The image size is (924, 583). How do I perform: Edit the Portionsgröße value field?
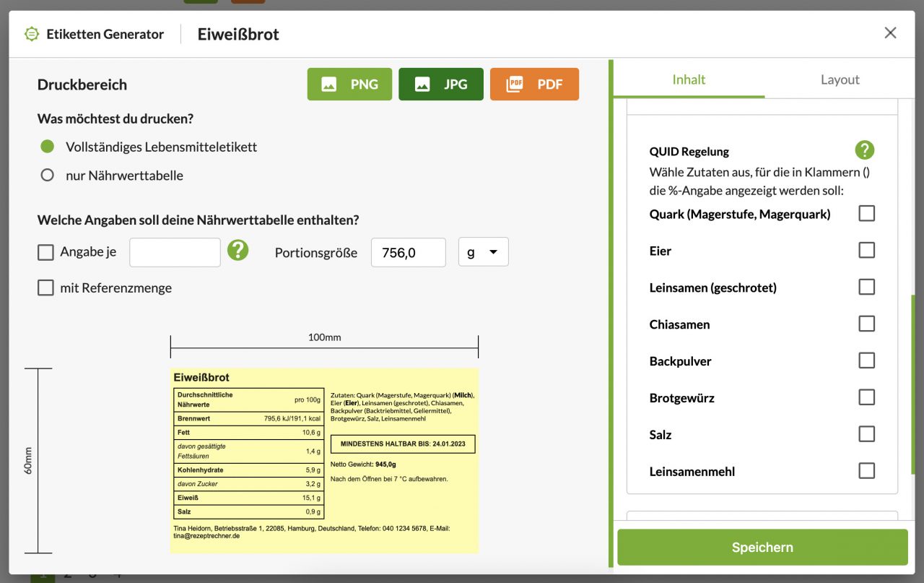tap(409, 252)
